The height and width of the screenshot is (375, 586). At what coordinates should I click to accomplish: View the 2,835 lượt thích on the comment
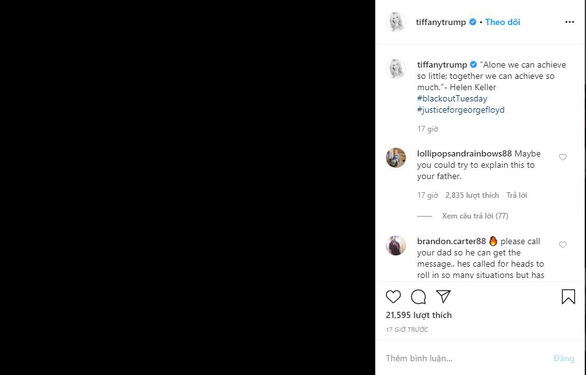click(472, 195)
